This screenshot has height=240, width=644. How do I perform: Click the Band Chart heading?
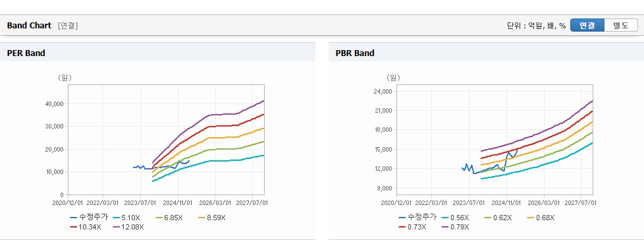[29, 26]
